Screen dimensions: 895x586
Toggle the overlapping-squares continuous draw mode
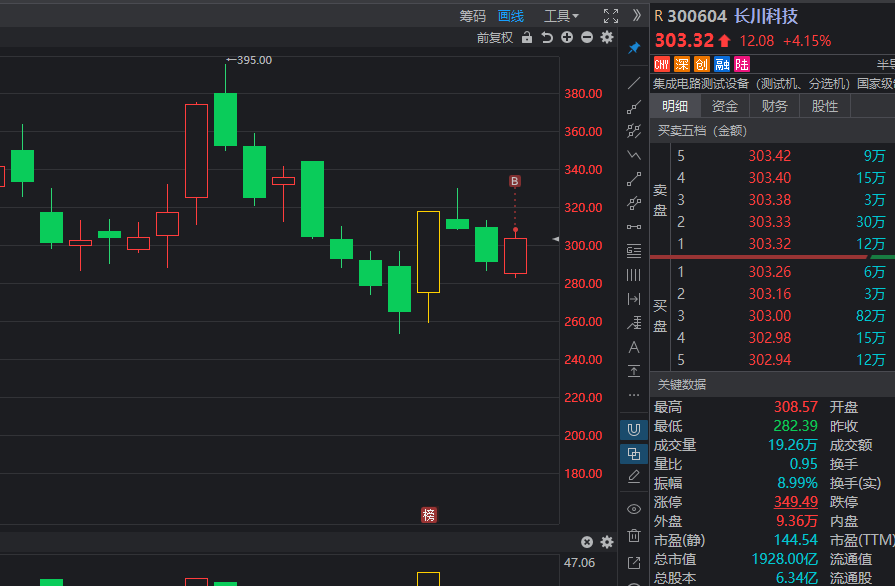[x=634, y=454]
